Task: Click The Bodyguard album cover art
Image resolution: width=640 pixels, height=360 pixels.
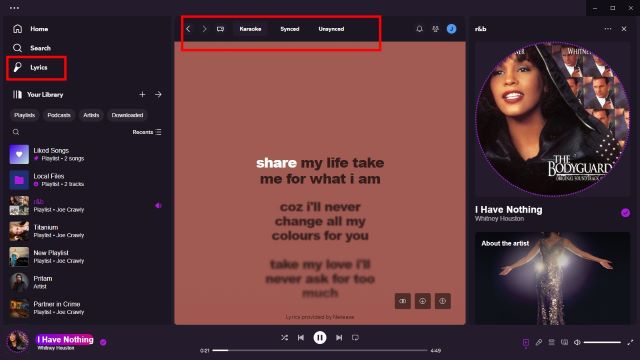Action: tap(553, 119)
